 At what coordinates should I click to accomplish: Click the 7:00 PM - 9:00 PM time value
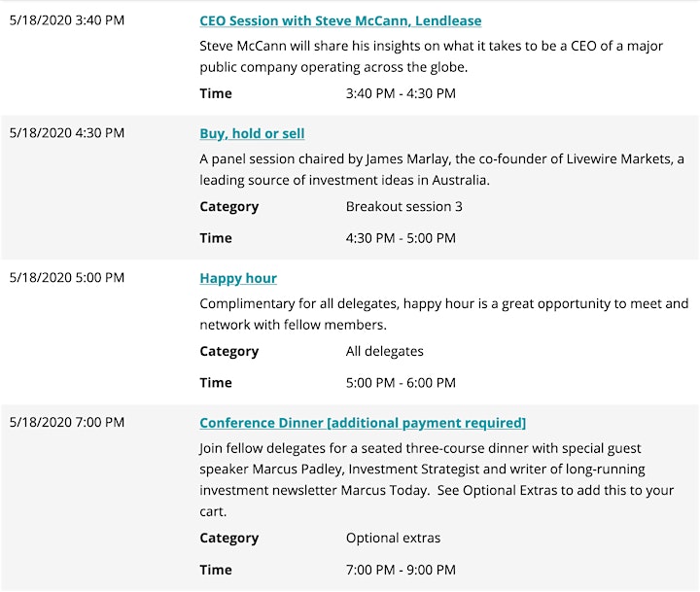pos(401,570)
